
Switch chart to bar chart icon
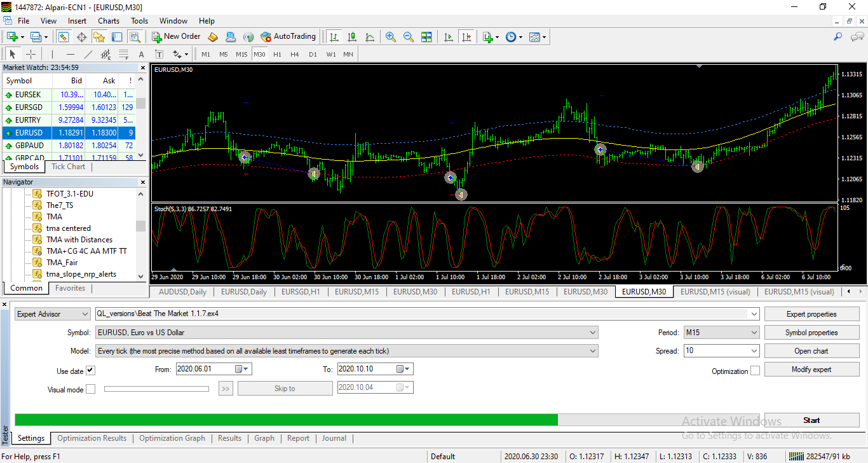[334, 37]
